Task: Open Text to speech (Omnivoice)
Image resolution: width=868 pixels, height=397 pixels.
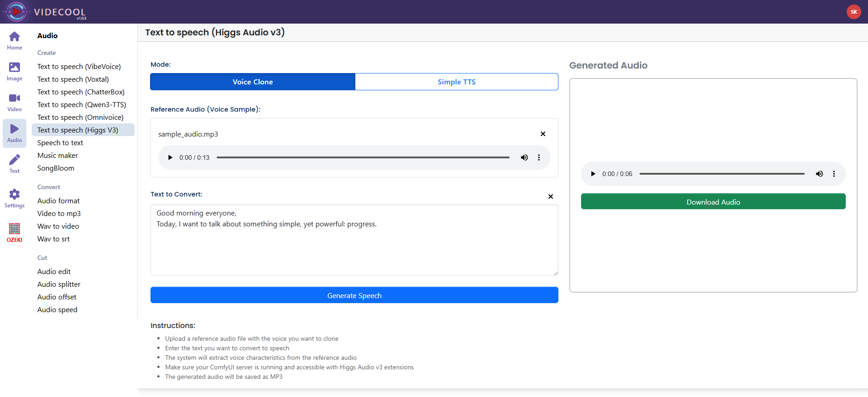Action: 80,117
